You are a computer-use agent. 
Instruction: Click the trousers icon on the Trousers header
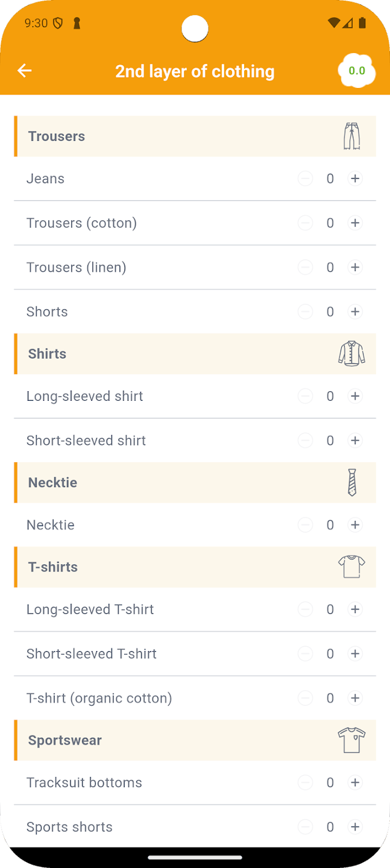pos(351,136)
